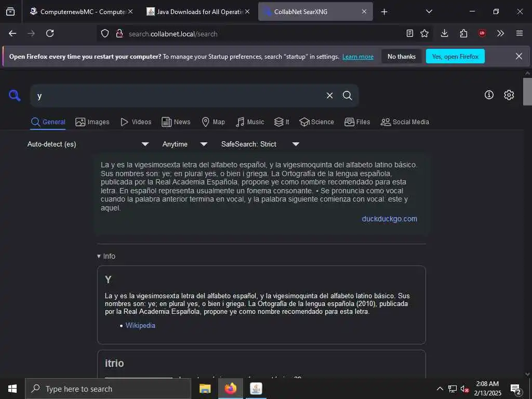Go back to previous page
The height and width of the screenshot is (399, 532).
click(12, 33)
